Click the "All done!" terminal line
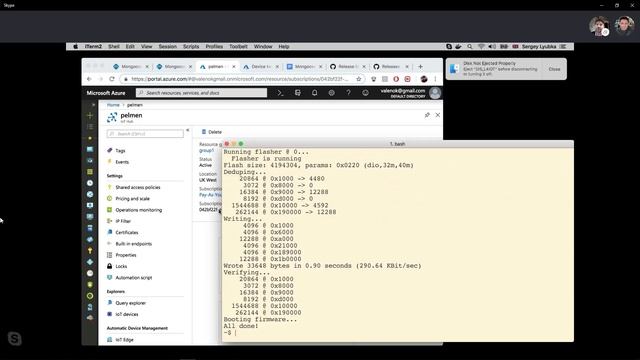640x360 pixels. (x=241, y=326)
